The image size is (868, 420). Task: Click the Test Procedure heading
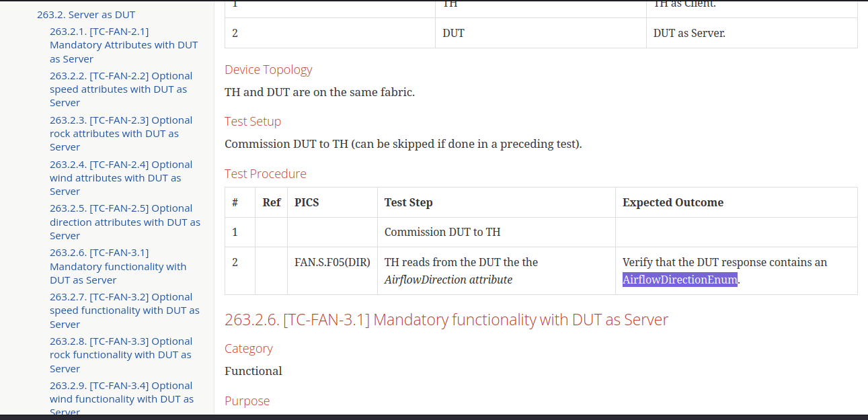point(266,173)
